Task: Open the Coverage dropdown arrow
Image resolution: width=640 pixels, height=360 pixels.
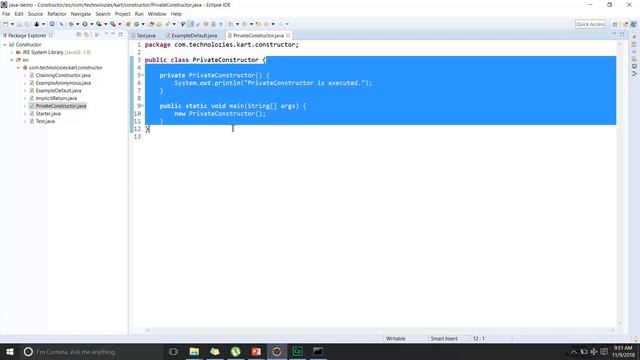Action: [x=105, y=24]
